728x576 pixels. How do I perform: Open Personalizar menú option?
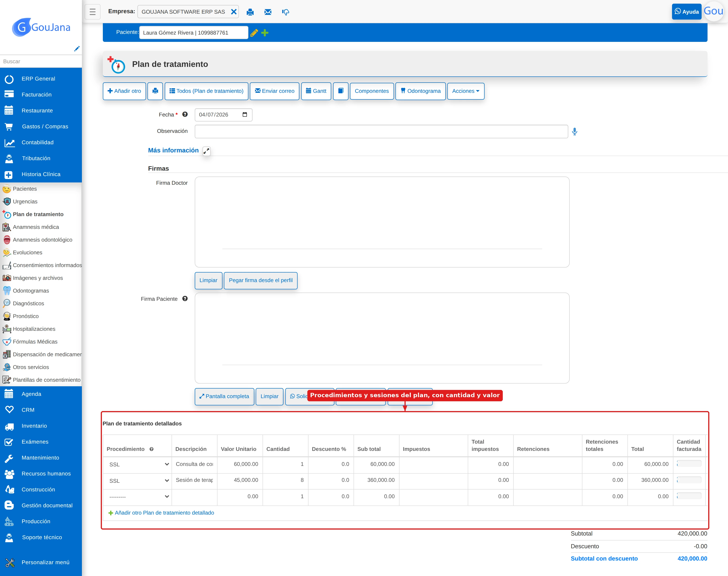coord(41,562)
